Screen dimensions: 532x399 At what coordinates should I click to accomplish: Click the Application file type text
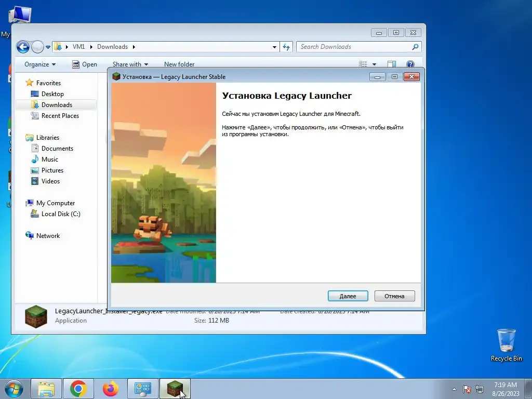click(x=71, y=320)
